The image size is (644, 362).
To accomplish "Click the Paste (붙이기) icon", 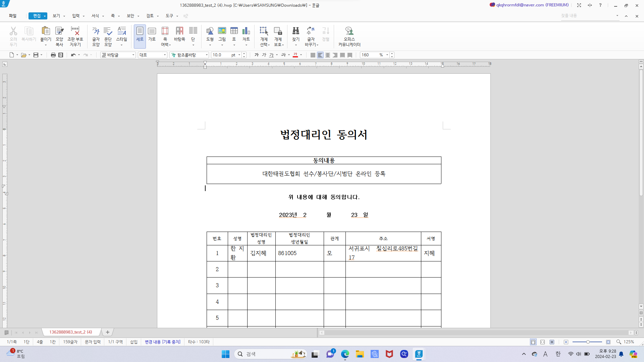I will [46, 31].
